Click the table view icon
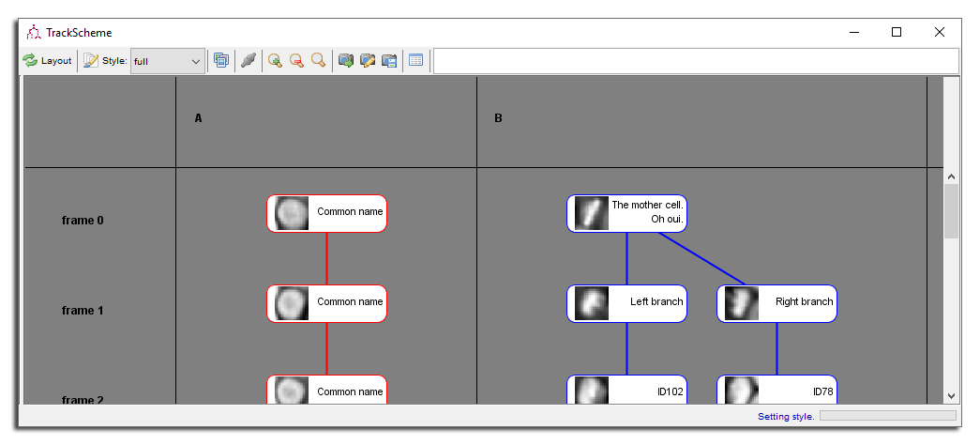The image size is (980, 445). (416, 61)
